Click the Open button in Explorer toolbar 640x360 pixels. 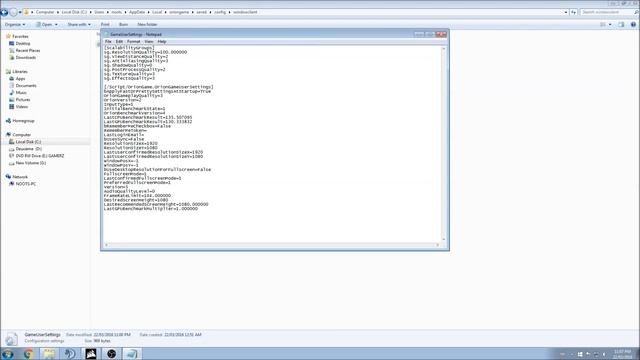point(44,24)
